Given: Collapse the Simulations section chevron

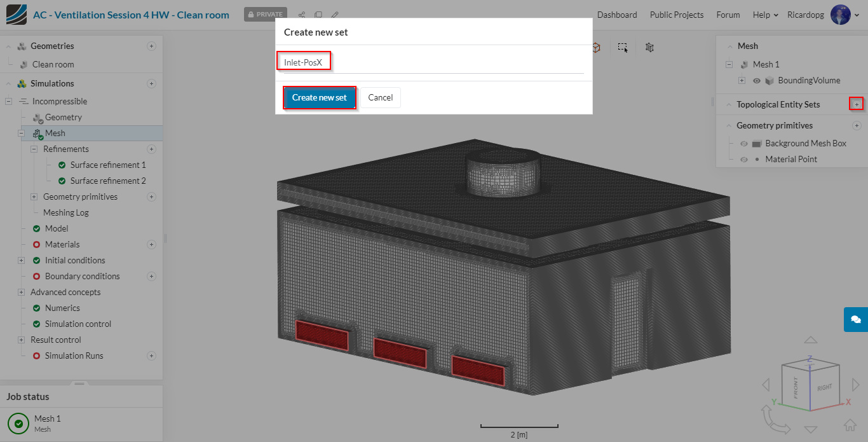Looking at the screenshot, I should click(x=8, y=83).
